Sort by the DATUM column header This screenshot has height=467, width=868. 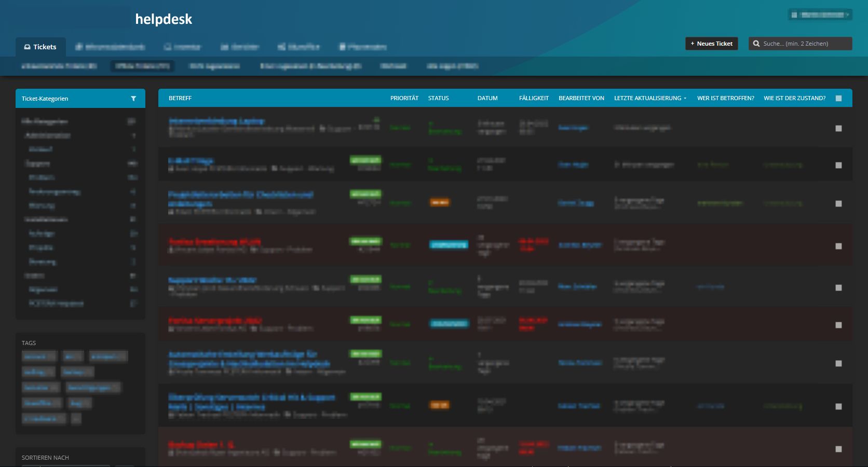coord(487,98)
